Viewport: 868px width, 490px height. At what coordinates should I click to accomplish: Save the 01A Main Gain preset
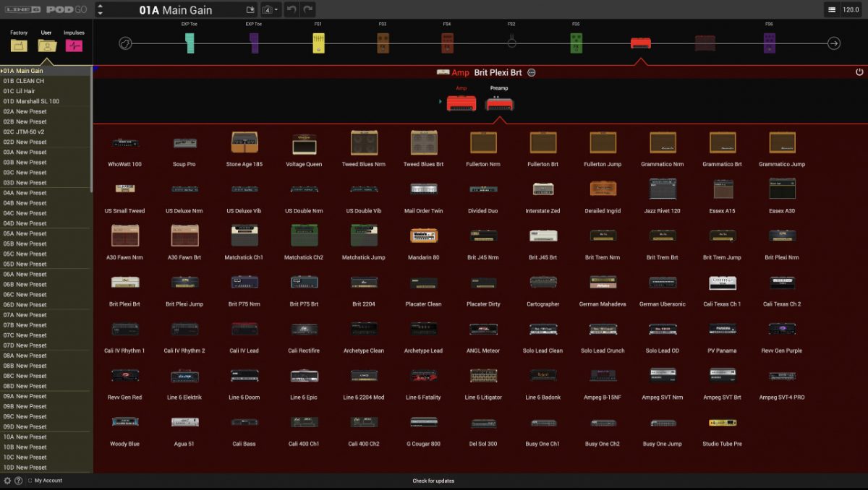(x=250, y=9)
